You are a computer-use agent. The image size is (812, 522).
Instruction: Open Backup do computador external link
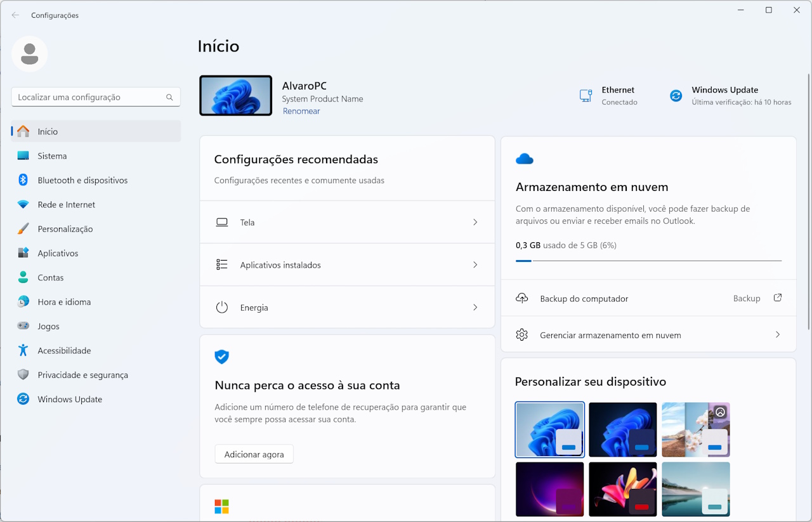coord(777,298)
